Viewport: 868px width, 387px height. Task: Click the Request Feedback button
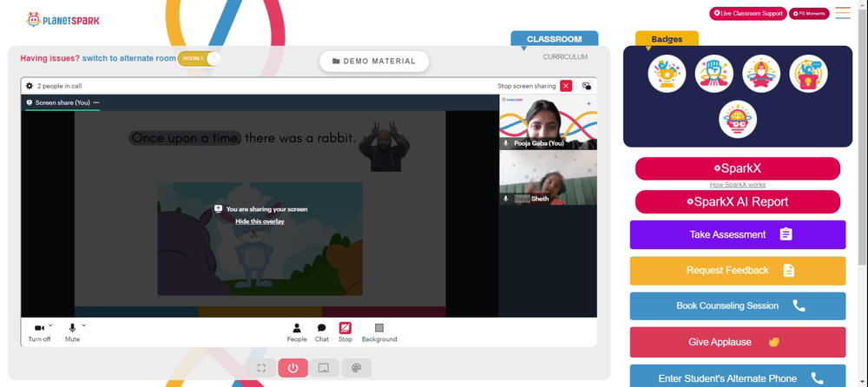click(x=737, y=271)
